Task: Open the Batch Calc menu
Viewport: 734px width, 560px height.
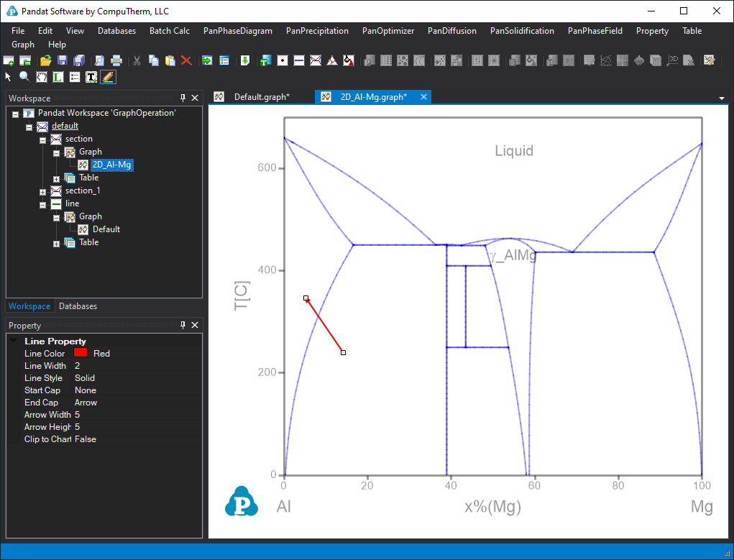Action: point(170,31)
